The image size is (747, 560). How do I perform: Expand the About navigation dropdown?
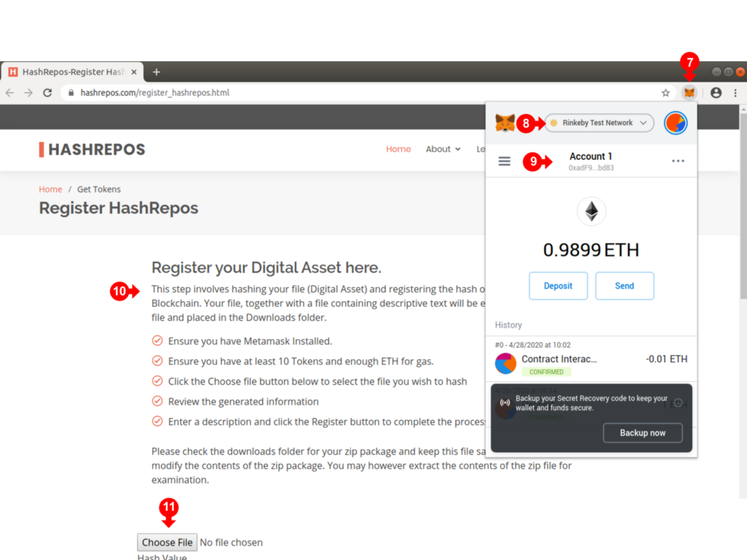443,149
